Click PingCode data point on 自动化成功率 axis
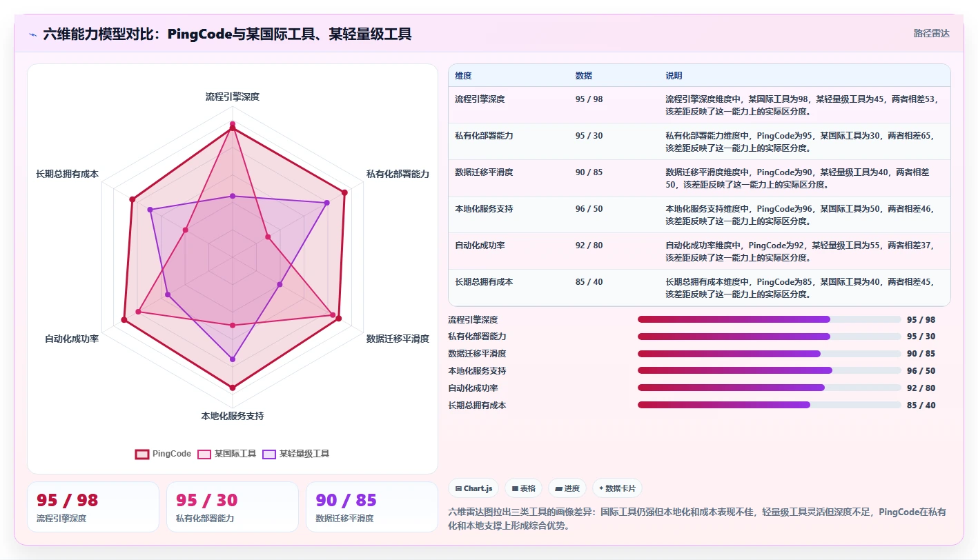978x560 pixels. (124, 320)
